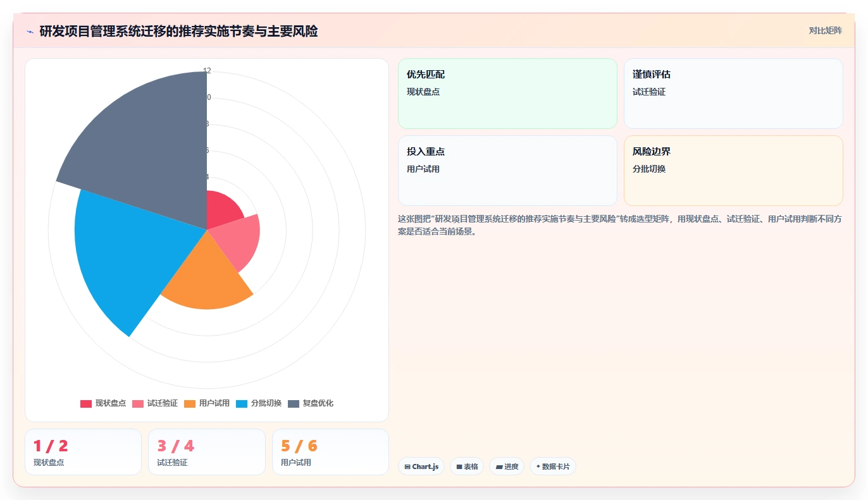Viewport: 868px width, 500px height.
Task: Open the 对比矩阵 label in header
Action: coord(826,30)
